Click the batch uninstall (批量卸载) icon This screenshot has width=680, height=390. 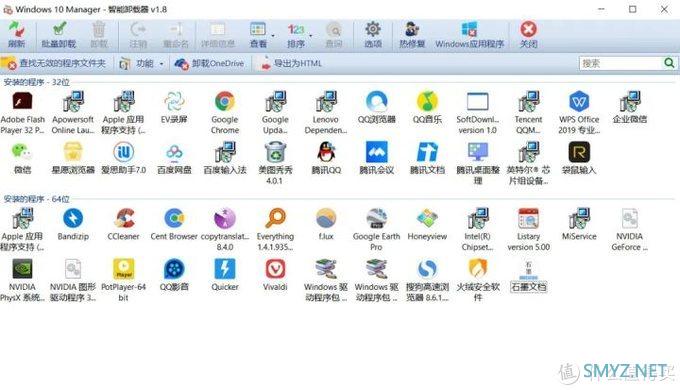59,29
